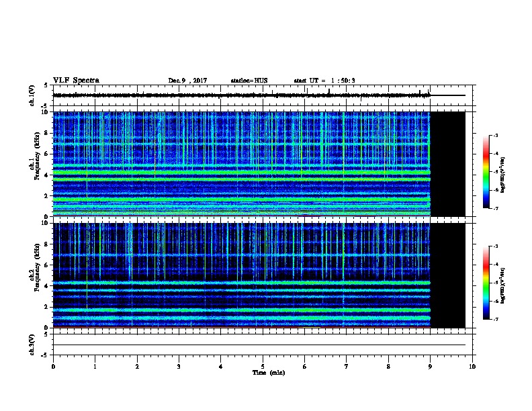Click the 9 tick on time axis
This screenshot has width=532, height=411.
click(x=430, y=367)
